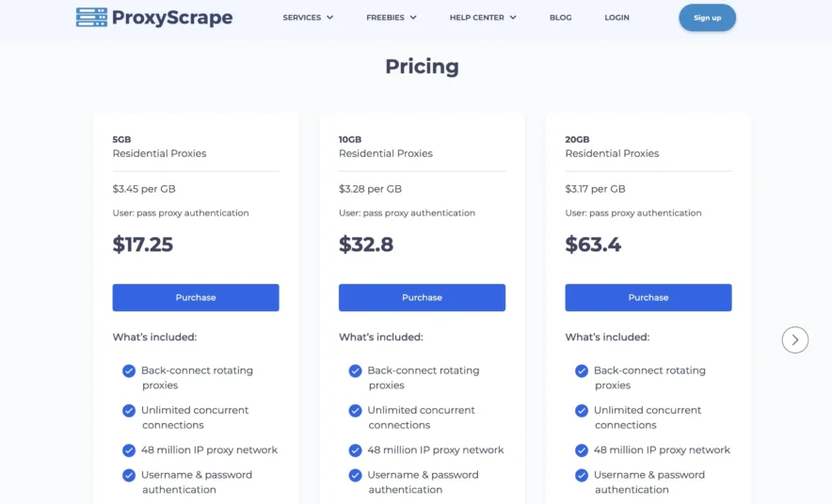This screenshot has height=504, width=832.
Task: Purchase the 5GB Residential Proxies plan
Action: [196, 297]
